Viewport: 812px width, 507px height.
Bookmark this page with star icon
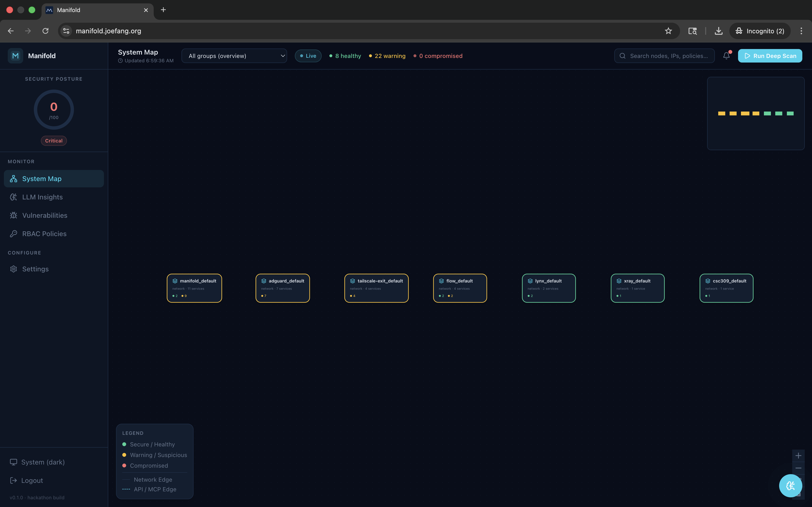click(668, 31)
